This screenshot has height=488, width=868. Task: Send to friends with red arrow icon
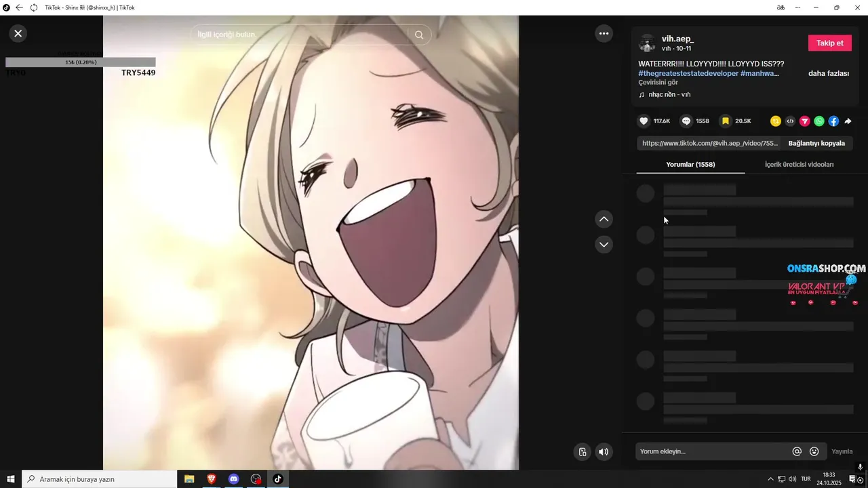point(805,121)
